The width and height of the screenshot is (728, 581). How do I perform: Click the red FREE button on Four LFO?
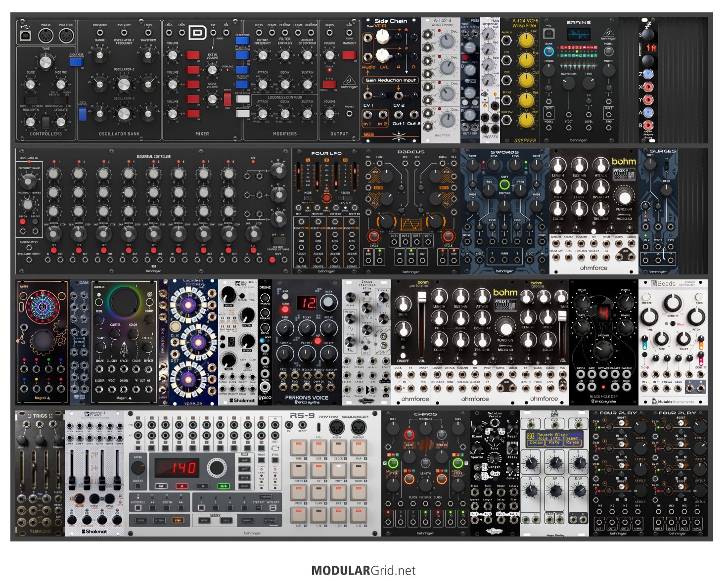point(326,198)
